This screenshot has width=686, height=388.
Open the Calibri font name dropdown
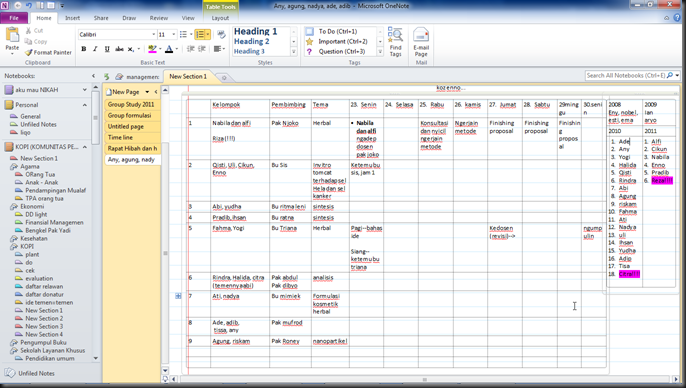pyautogui.click(x=154, y=34)
